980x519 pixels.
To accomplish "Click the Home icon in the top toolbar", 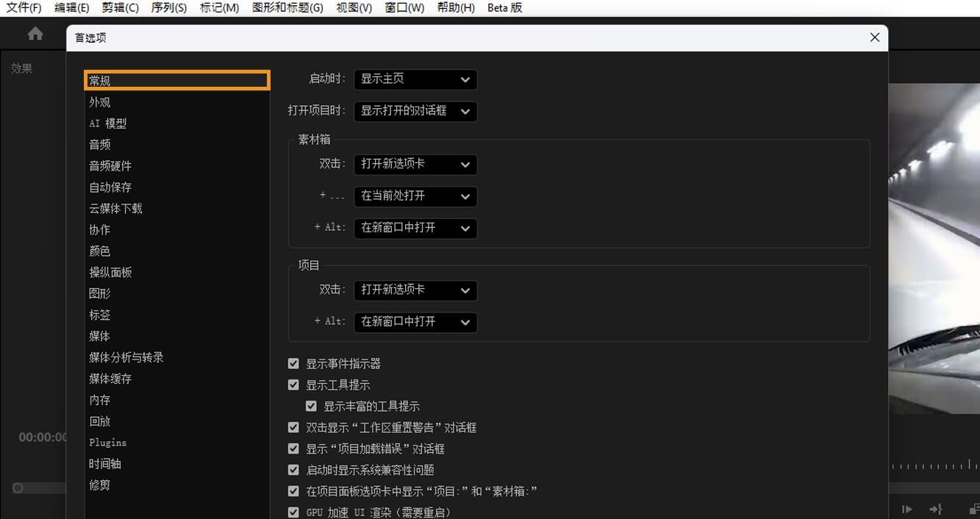I will coord(35,33).
